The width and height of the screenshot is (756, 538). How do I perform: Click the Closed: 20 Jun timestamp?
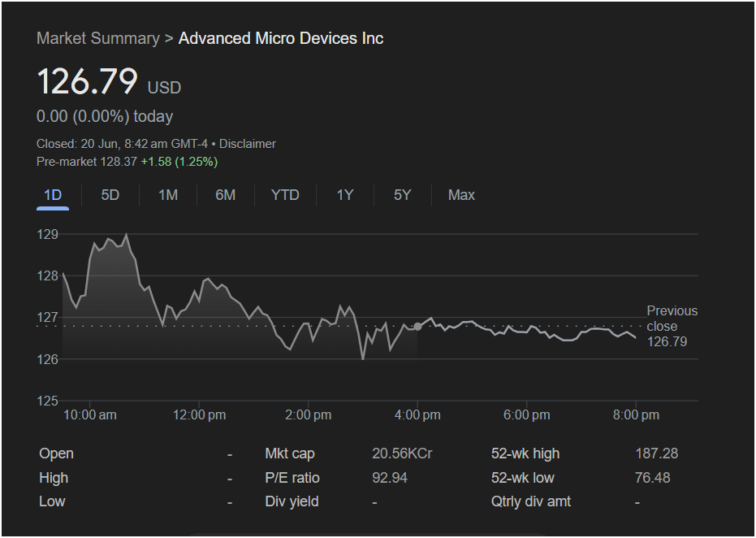[122, 144]
